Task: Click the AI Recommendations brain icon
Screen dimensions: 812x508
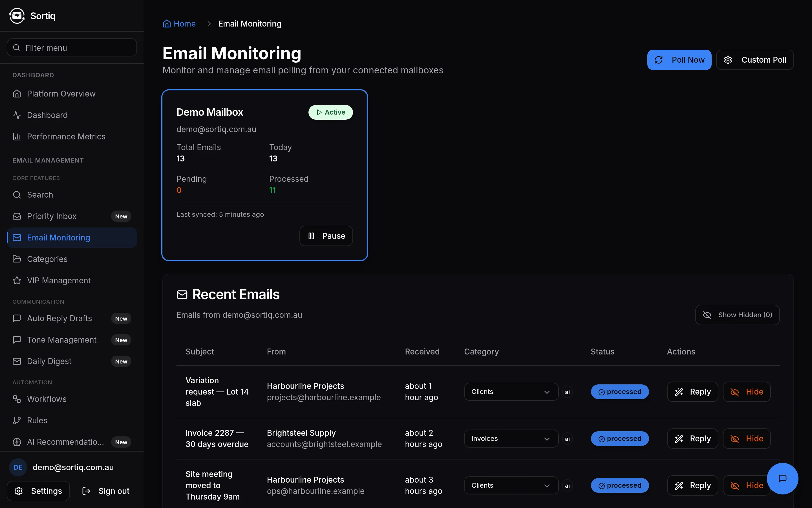Action: [17, 442]
